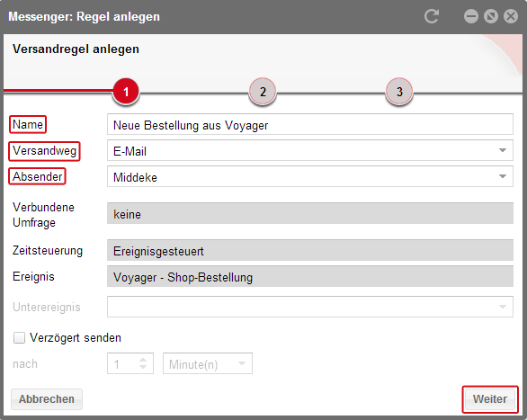Image resolution: width=527 pixels, height=420 pixels.
Task: Click Weiter to continue
Action: 490,399
